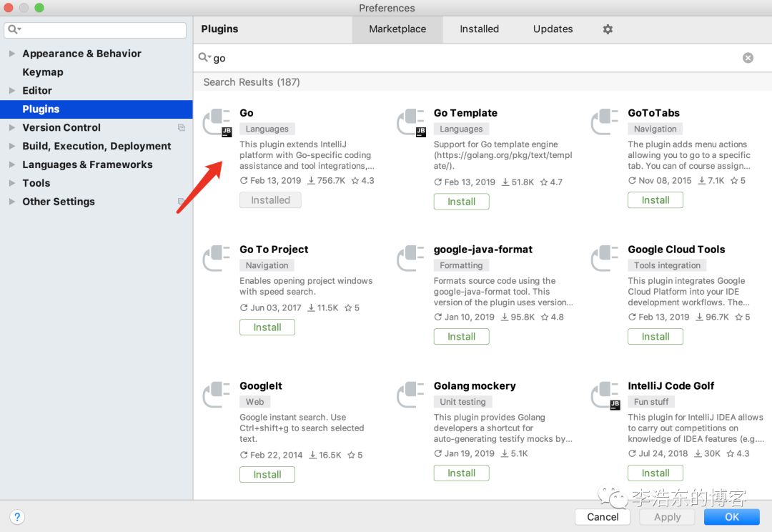Click the Formatting tag under google-java-format
The height and width of the screenshot is (532, 772).
tap(461, 265)
